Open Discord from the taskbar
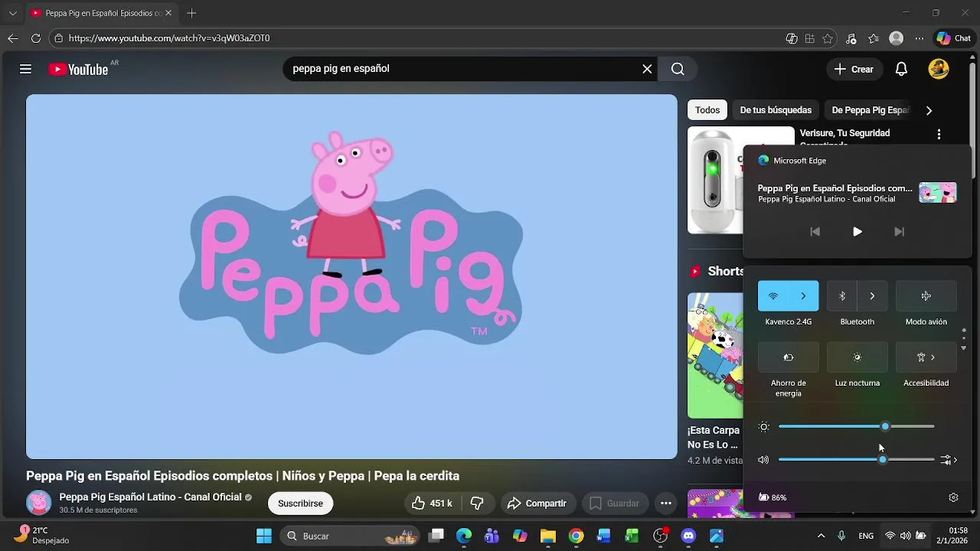The width and height of the screenshot is (980, 551). 688,536
